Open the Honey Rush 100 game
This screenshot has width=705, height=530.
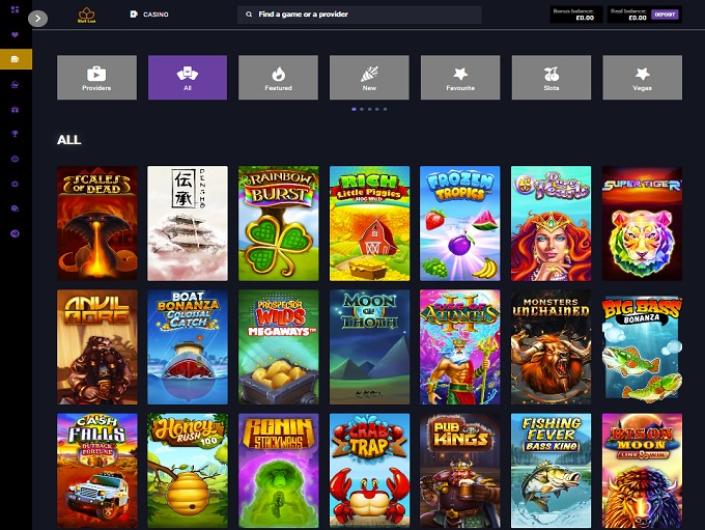pos(187,471)
